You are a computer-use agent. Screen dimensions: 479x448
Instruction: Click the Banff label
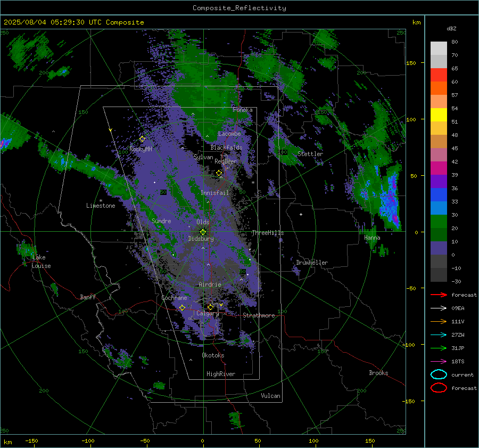(88, 297)
